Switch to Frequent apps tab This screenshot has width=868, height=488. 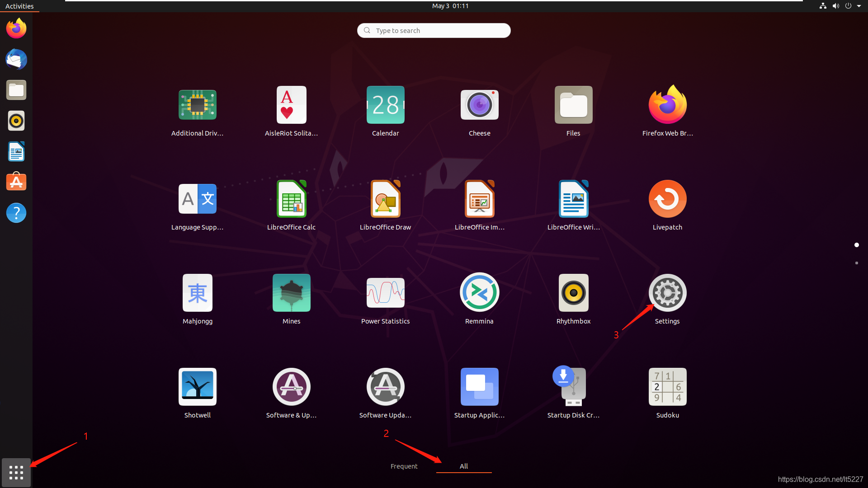404,466
